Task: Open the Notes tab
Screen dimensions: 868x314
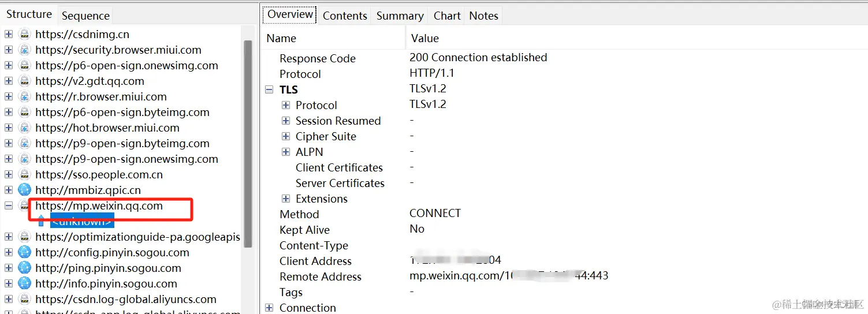Action: point(483,16)
